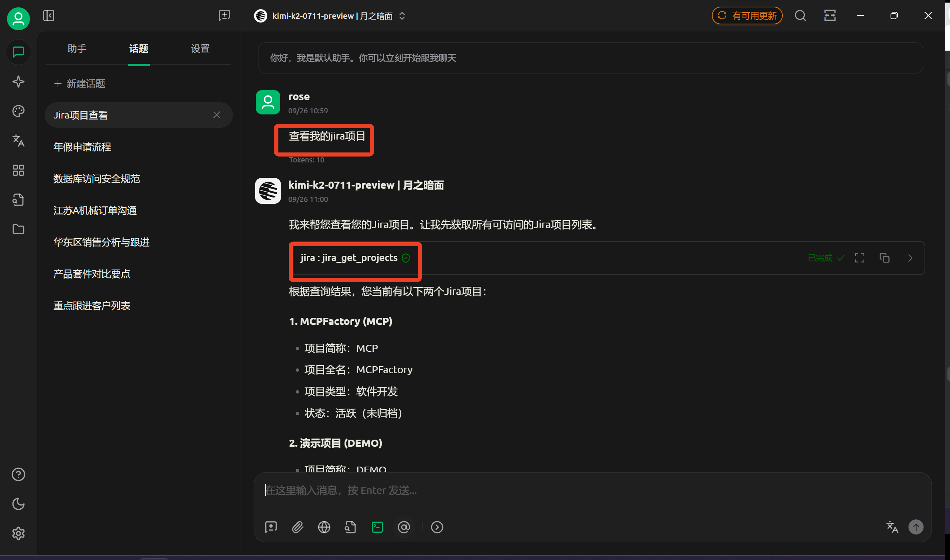Enable web search globe icon
The width and height of the screenshot is (950, 560).
(x=324, y=527)
